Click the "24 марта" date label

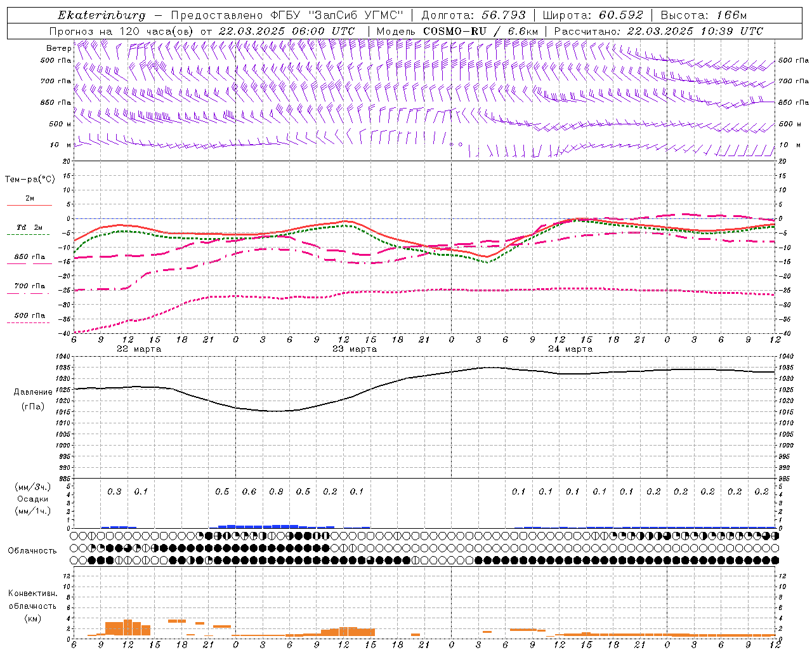point(570,349)
